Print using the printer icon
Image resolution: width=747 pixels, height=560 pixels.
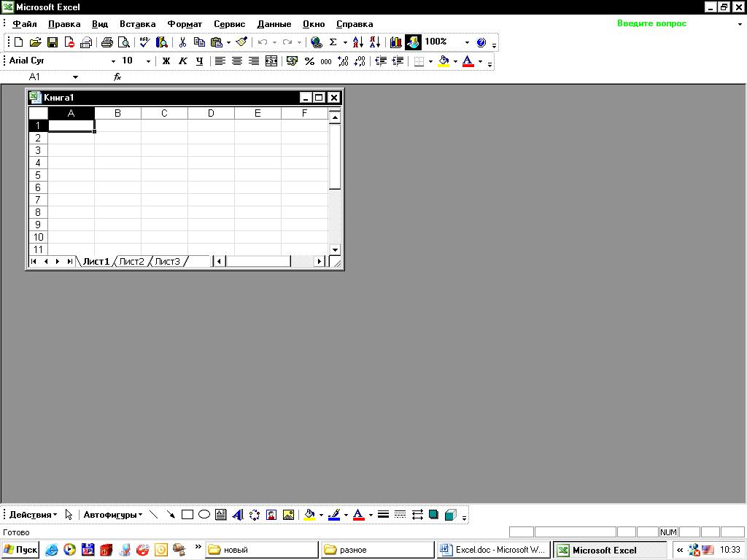point(107,42)
